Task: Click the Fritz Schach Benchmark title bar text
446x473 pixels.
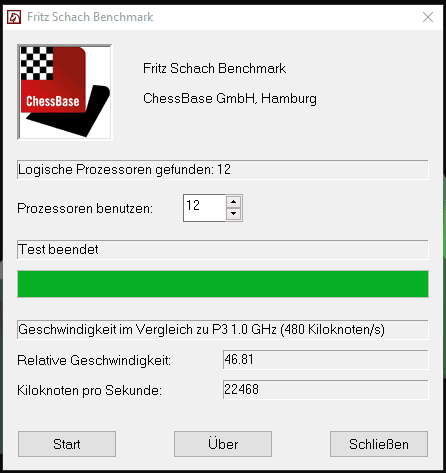Action: click(90, 17)
